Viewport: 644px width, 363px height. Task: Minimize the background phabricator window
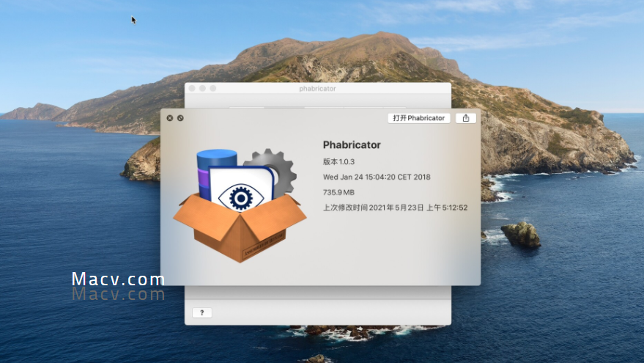click(202, 89)
